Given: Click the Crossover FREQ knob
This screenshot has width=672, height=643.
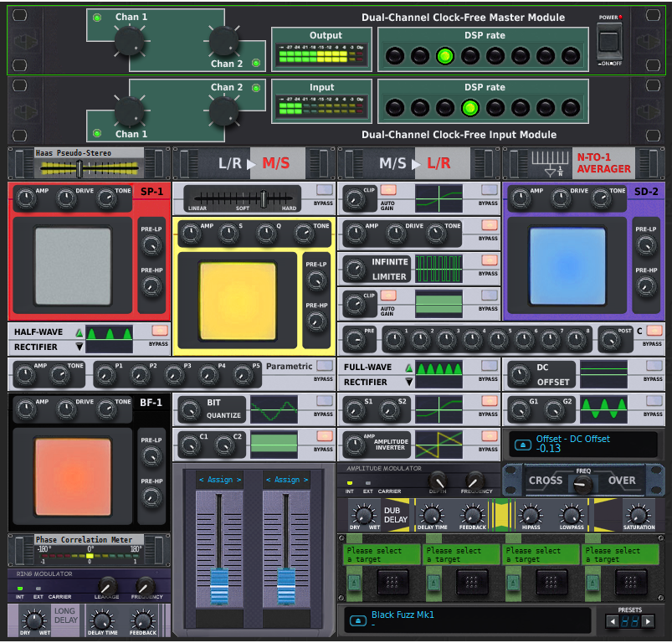Looking at the screenshot, I should click(583, 483).
